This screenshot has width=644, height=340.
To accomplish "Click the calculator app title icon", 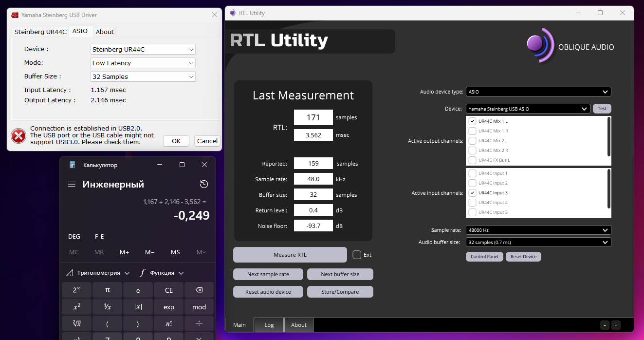I will click(72, 165).
